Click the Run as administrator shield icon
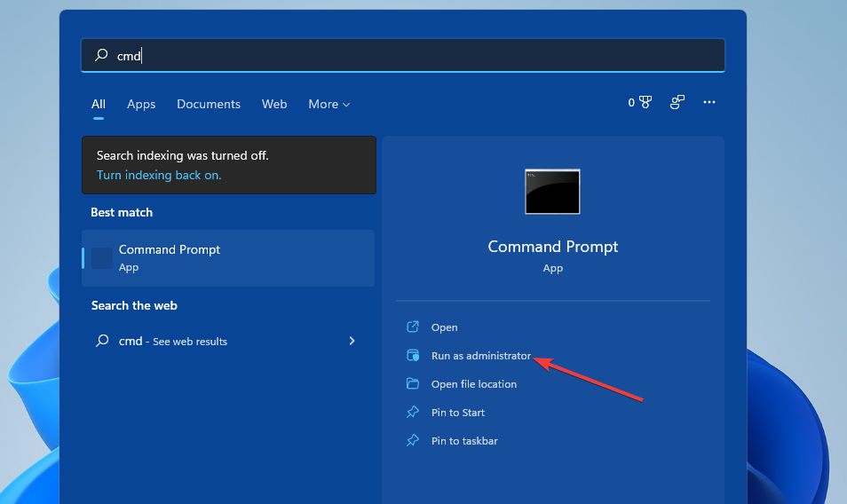The image size is (847, 504). click(413, 355)
